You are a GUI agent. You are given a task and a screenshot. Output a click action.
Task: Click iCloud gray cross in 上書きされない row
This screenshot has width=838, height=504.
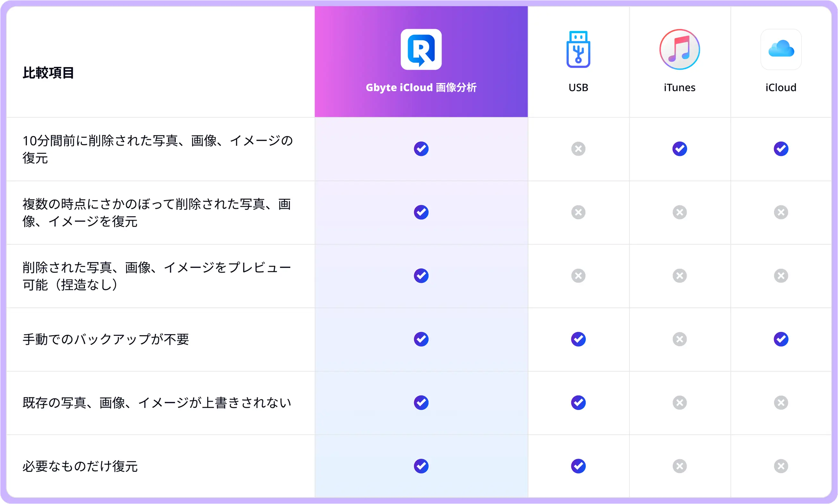781,402
